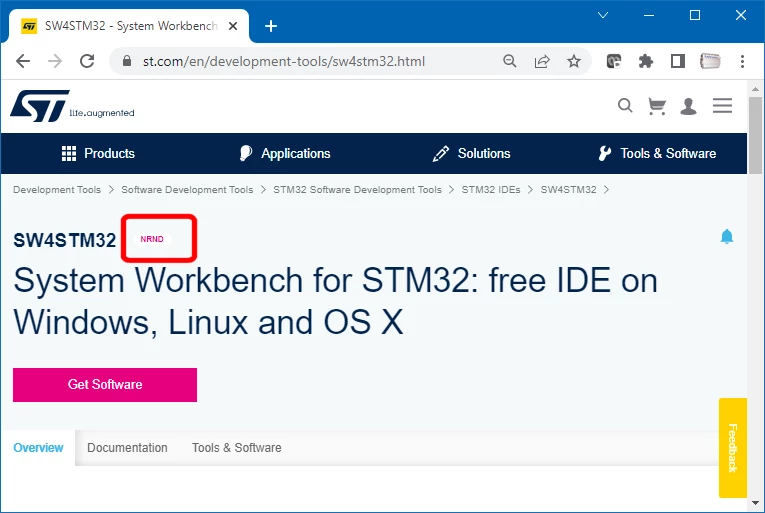Viewport: 765px width, 513px height.
Task: Expand the chevron after SW4STM32 breadcrumb
Action: (606, 189)
